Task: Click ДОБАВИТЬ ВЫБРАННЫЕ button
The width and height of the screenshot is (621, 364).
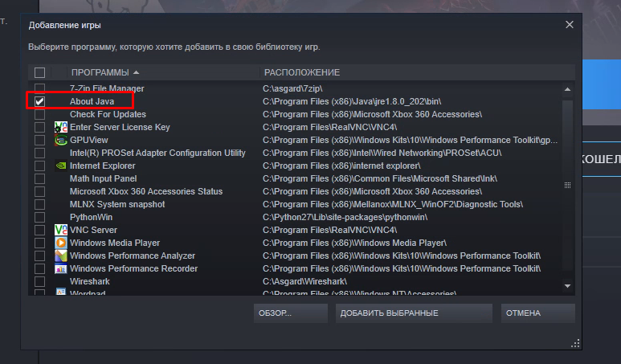Action: (388, 313)
